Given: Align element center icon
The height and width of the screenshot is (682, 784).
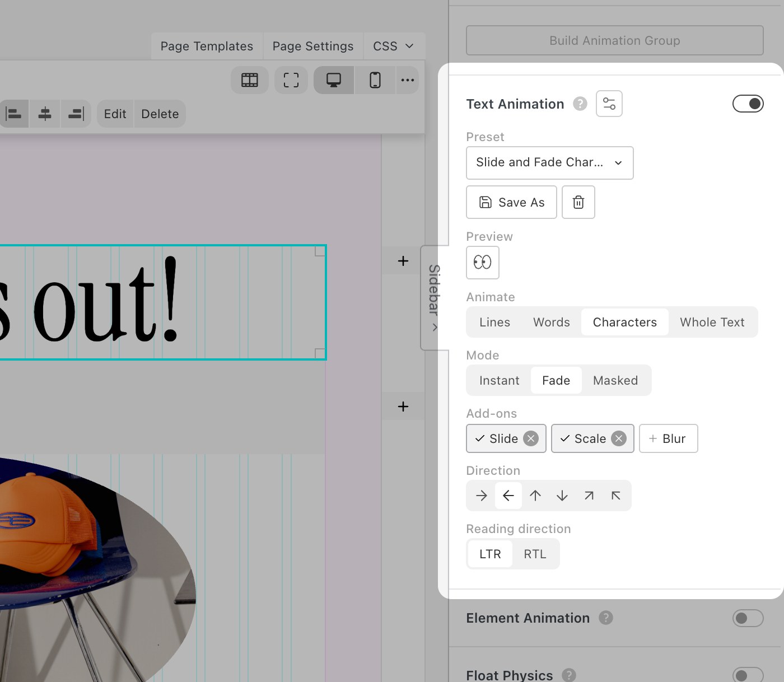Looking at the screenshot, I should (x=45, y=114).
